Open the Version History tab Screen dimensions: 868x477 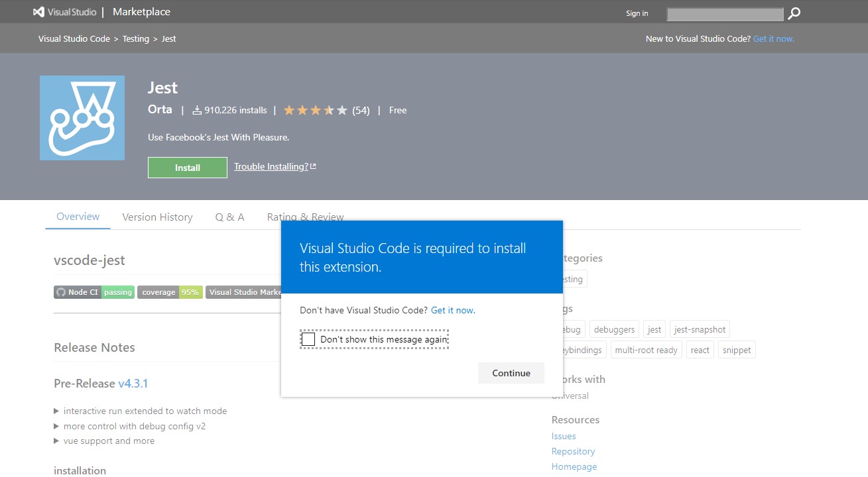coord(157,217)
